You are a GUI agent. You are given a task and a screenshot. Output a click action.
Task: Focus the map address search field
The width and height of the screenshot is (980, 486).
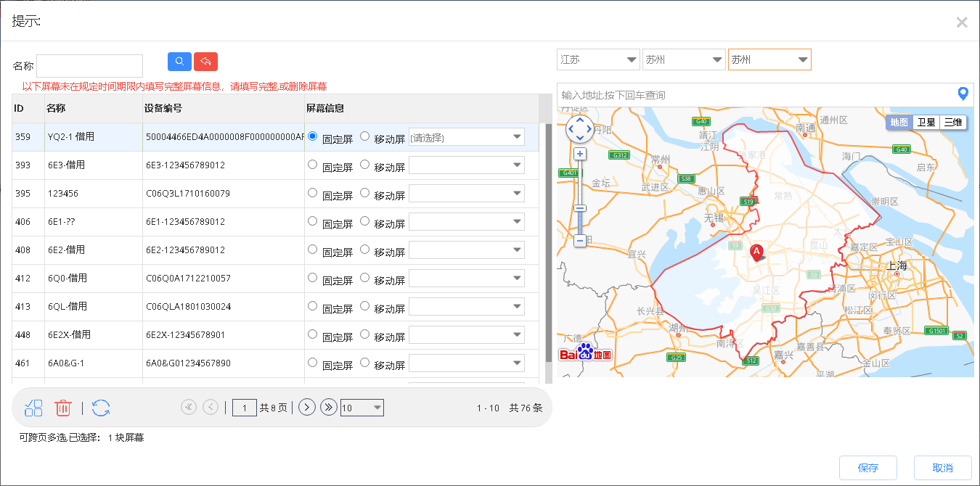pyautogui.click(x=756, y=95)
